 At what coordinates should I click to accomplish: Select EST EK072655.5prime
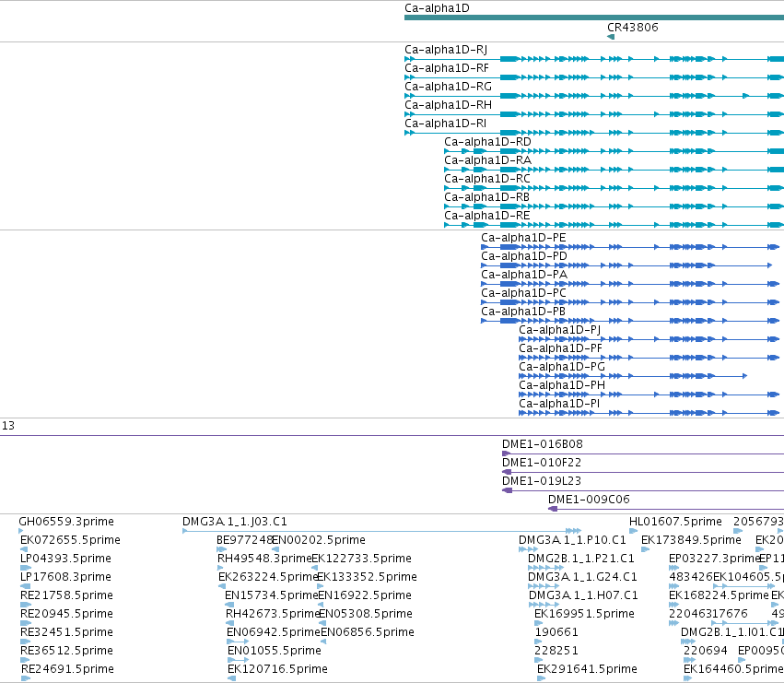(x=70, y=540)
